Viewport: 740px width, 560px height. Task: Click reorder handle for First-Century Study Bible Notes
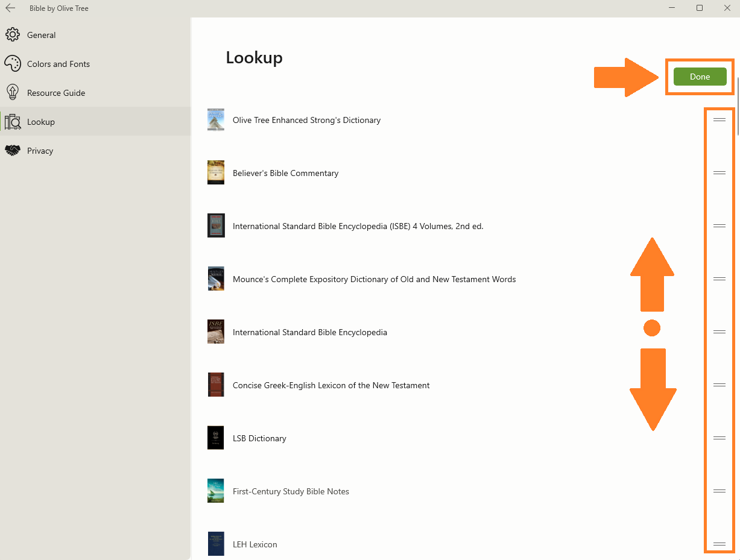719,491
